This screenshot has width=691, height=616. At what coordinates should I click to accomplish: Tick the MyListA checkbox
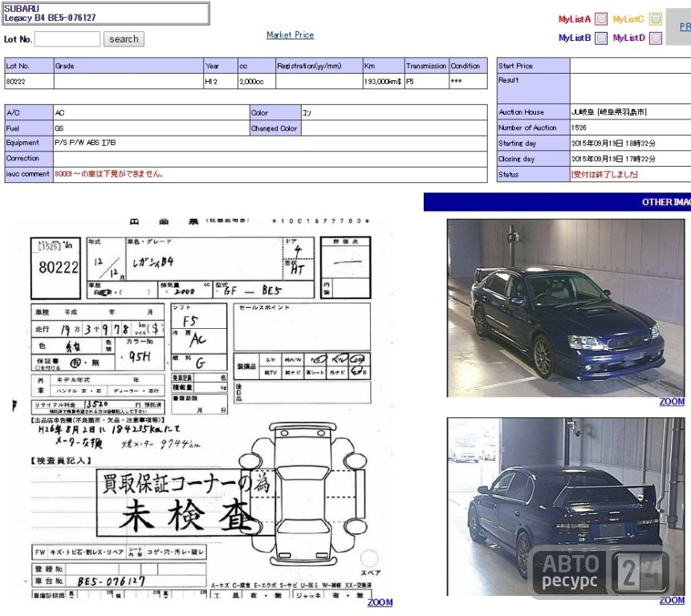pos(600,19)
